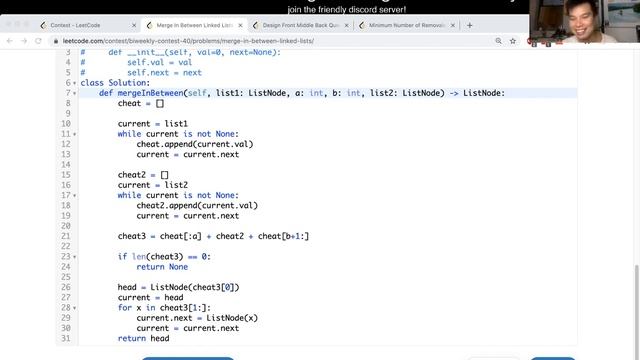Click 'return None' on line 24
Viewport: 640px width, 360px height.
(x=162, y=267)
